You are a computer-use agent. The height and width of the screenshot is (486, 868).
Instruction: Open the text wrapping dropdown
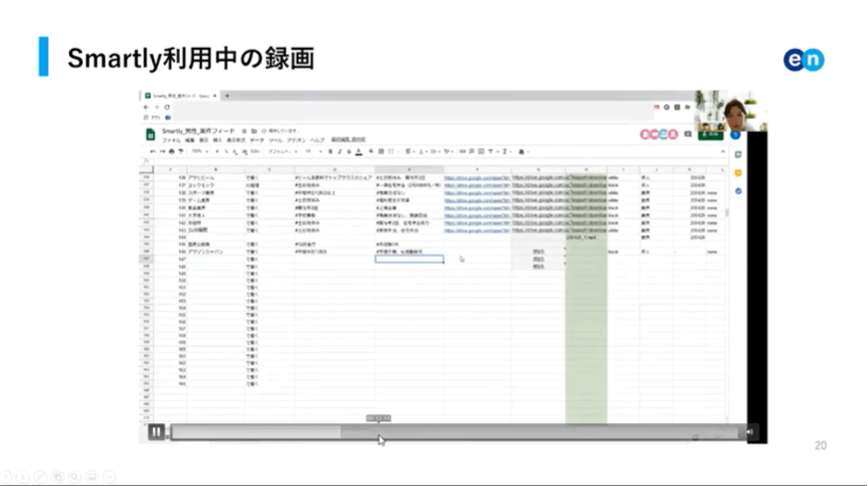[x=435, y=151]
